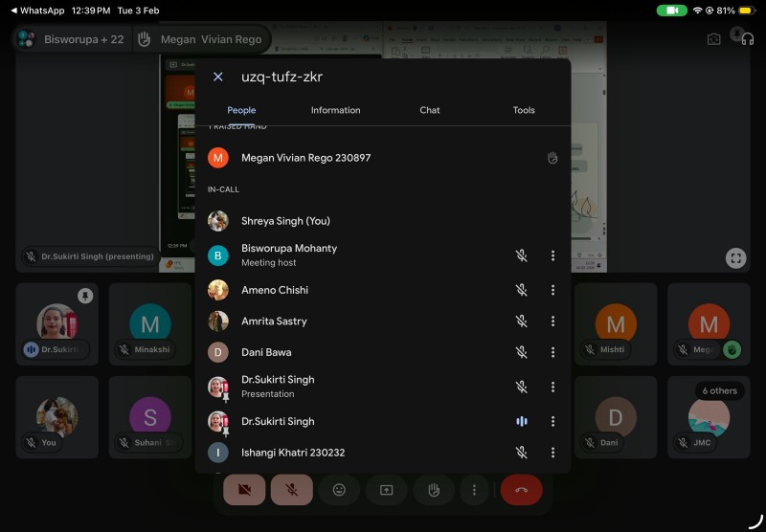This screenshot has width=766, height=532.
Task: Tap the switch camera icon at top right
Action: (713, 39)
